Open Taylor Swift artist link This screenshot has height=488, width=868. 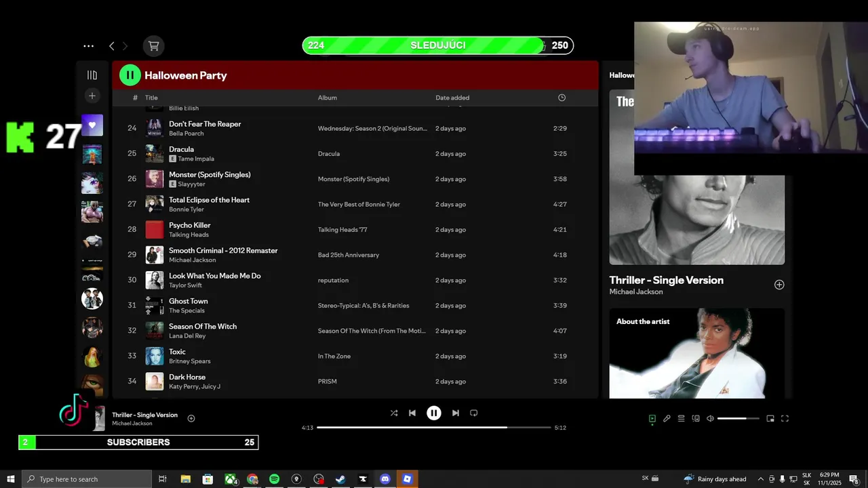(185, 285)
